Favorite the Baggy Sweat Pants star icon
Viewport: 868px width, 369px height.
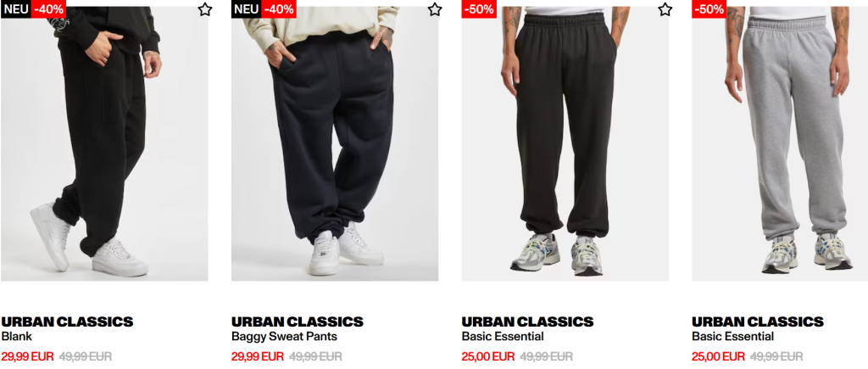tap(435, 8)
